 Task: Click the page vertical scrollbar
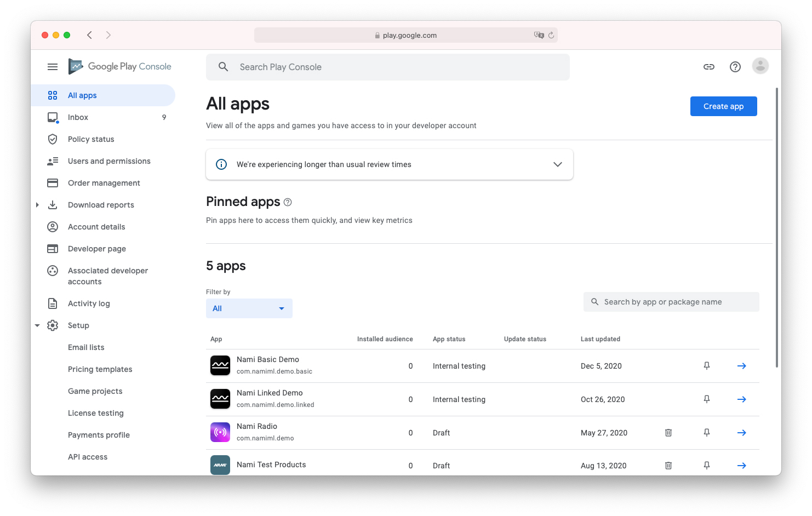(x=777, y=227)
